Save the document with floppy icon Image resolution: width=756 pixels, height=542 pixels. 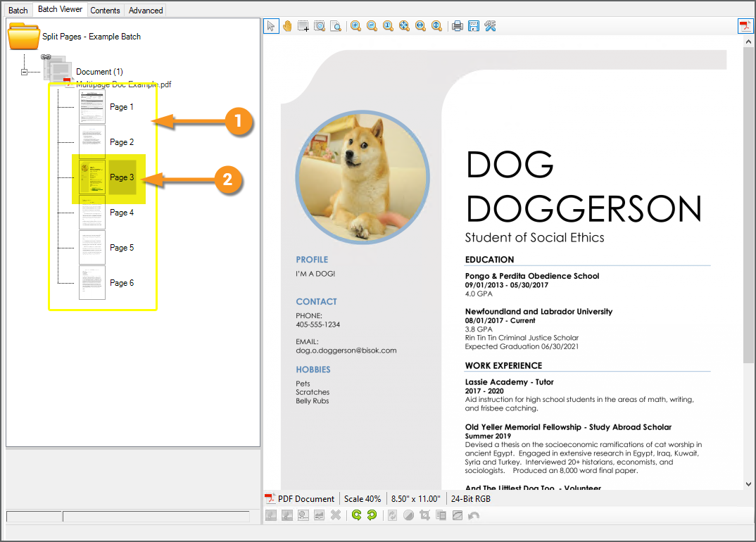coord(474,26)
